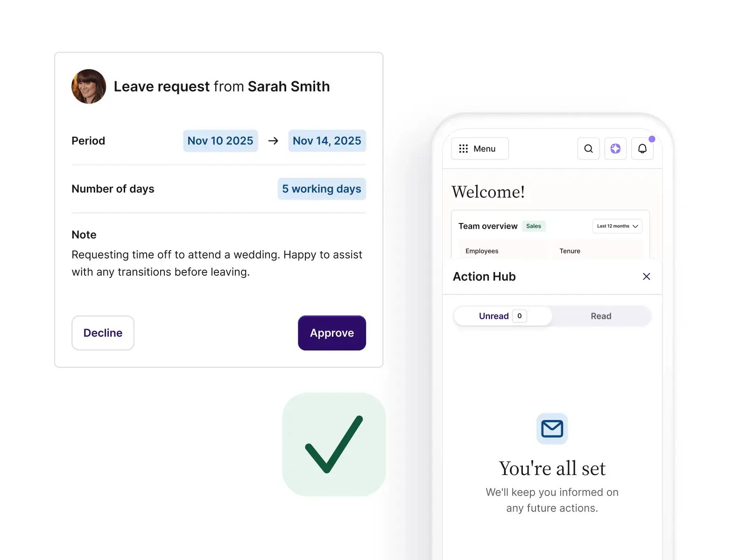Click the envelope icon in Action Hub
Viewport: 747px width, 560px height.
[552, 428]
